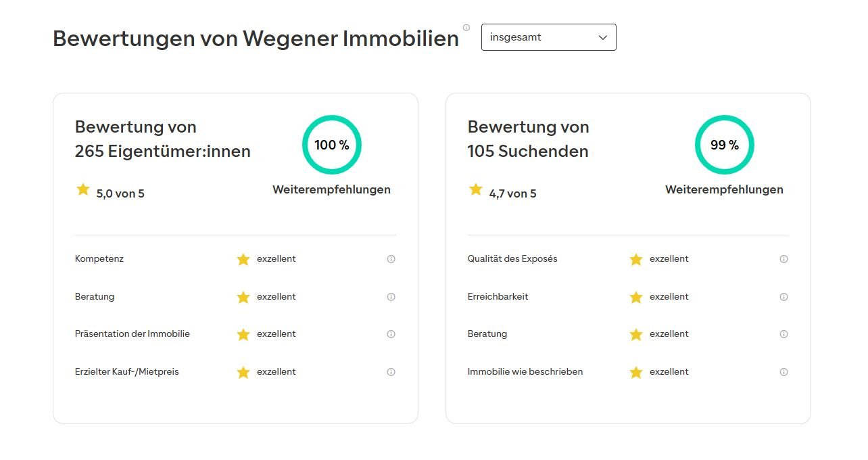Select the 105 Suchenden rating heading
The image size is (868, 460).
528,139
